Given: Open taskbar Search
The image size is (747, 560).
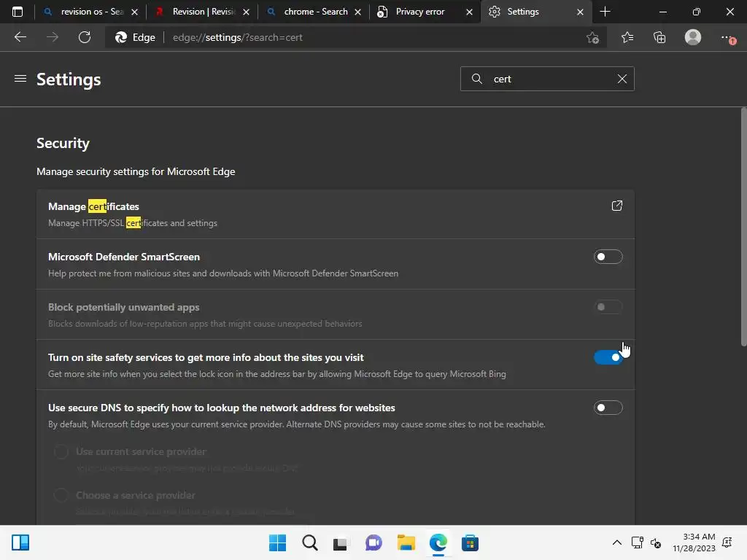Looking at the screenshot, I should point(309,542).
